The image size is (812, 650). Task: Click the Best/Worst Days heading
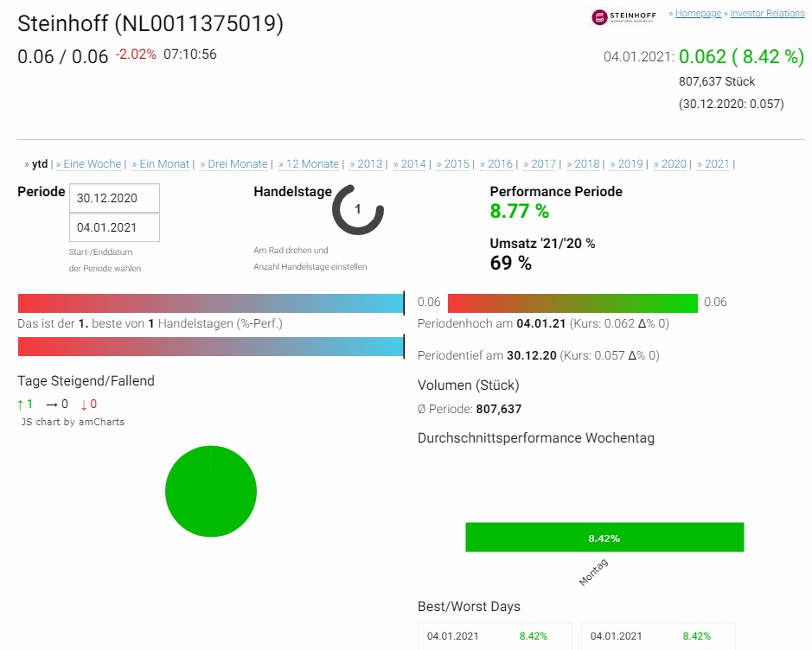coord(470,607)
